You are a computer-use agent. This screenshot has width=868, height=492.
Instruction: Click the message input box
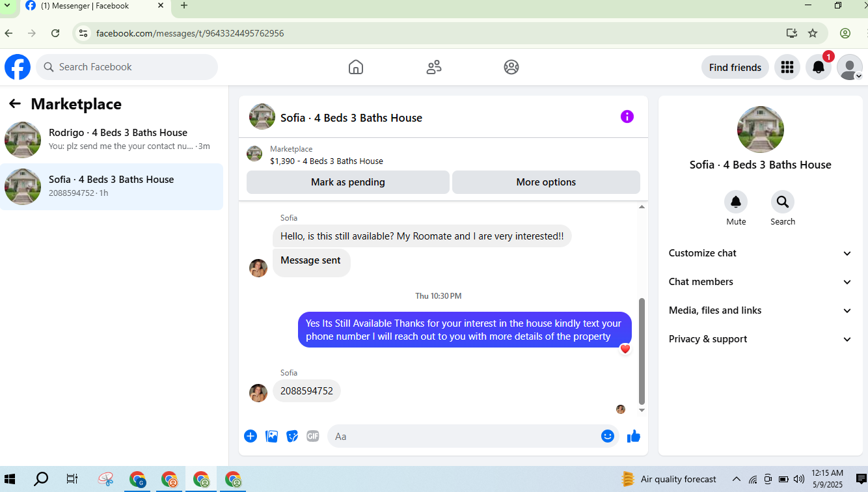(x=474, y=436)
